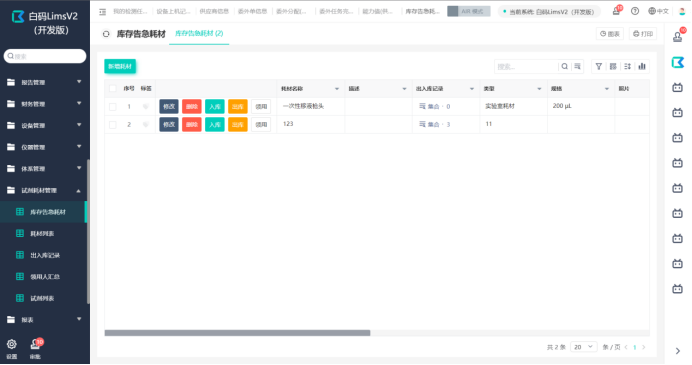Viewport: 692px width, 365px height.
Task: Focus the table search input field
Action: coord(526,67)
